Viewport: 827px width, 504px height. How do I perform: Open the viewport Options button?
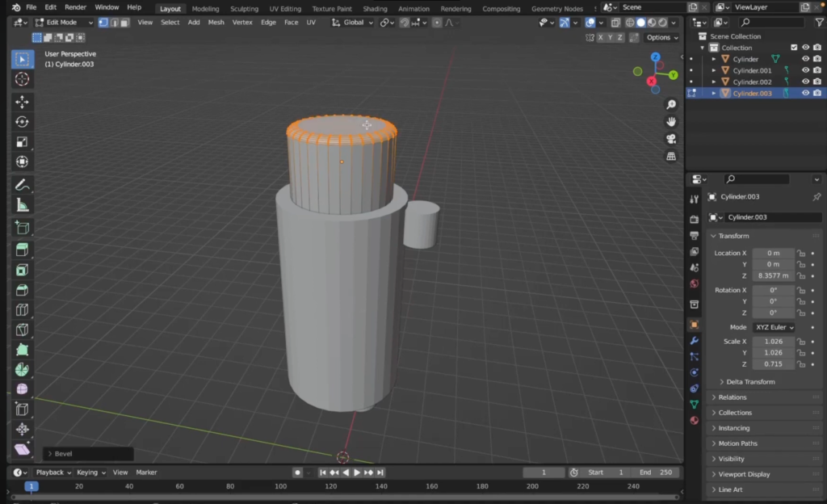click(661, 37)
